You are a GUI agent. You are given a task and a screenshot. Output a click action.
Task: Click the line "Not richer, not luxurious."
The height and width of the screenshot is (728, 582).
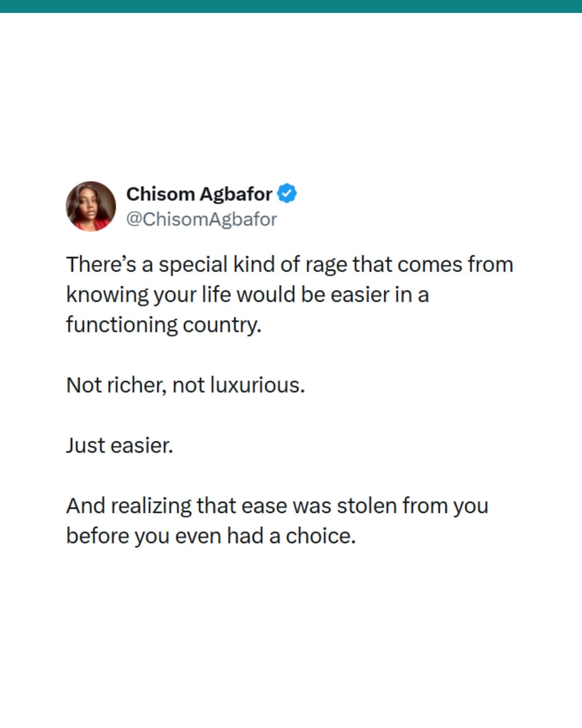click(185, 385)
